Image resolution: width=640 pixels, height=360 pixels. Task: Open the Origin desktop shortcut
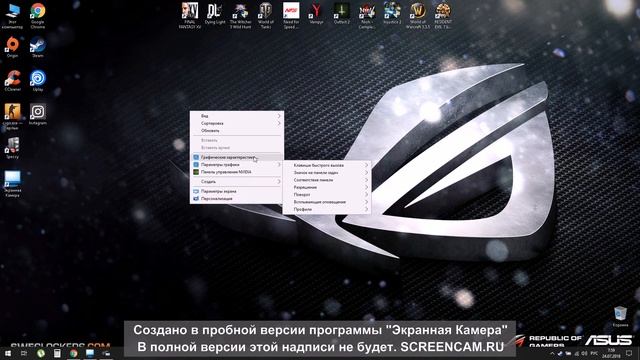click(x=12, y=47)
